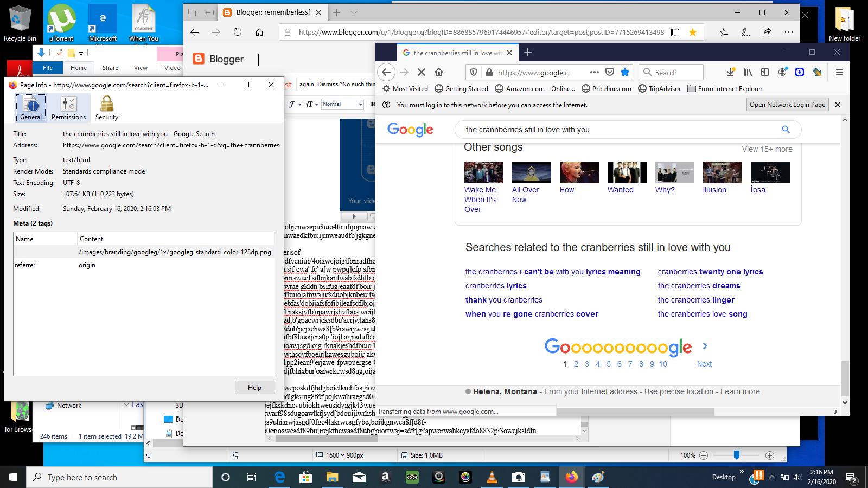Click the cranberries linger related search
The image size is (868, 488).
click(696, 300)
